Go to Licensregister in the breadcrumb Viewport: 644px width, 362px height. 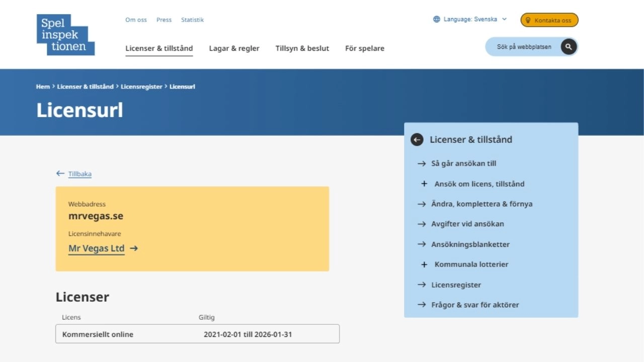pyautogui.click(x=141, y=86)
